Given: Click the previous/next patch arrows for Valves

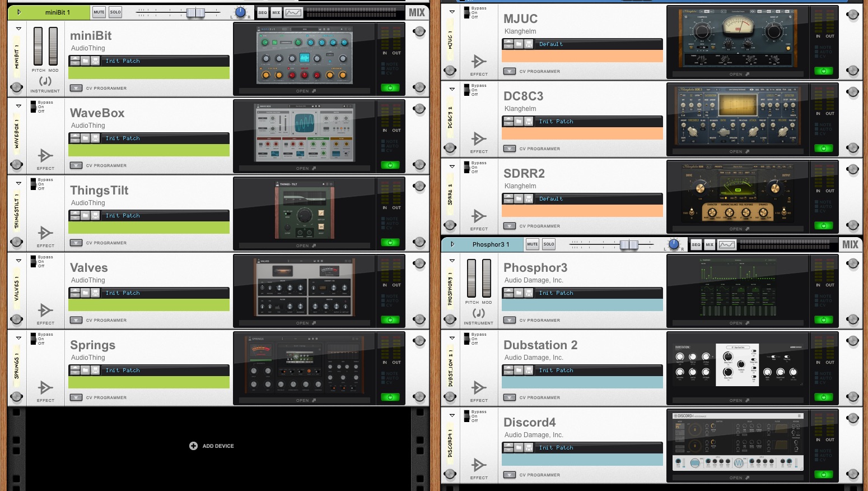Looking at the screenshot, I should (75, 293).
